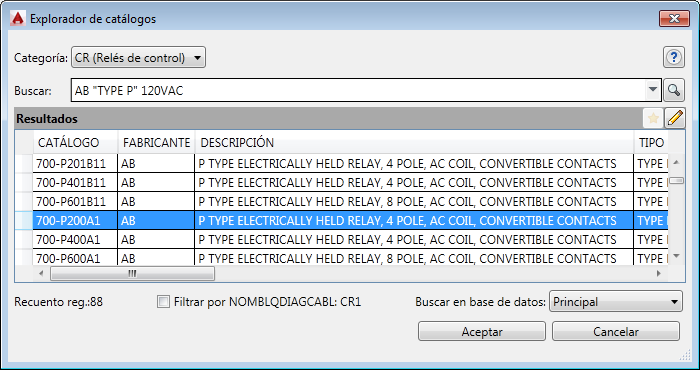Click the star favorites icon
Viewport: 700px width, 370px height.
point(653,119)
